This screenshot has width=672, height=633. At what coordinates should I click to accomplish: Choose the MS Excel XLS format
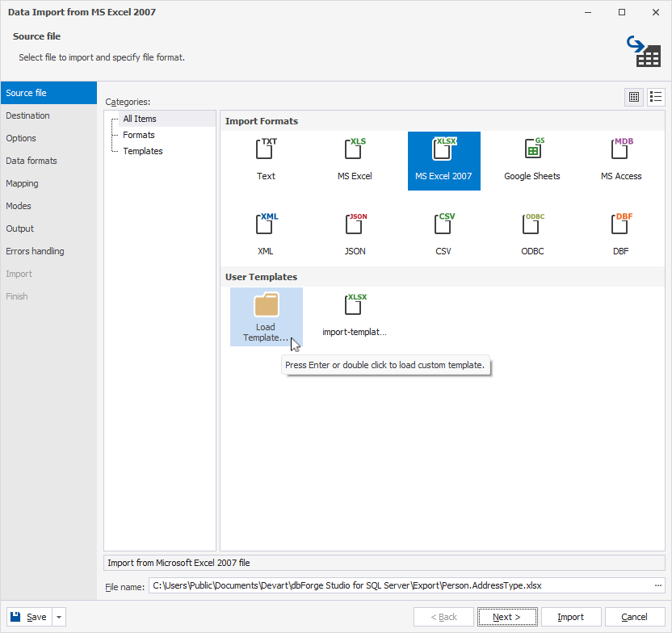[x=355, y=160]
